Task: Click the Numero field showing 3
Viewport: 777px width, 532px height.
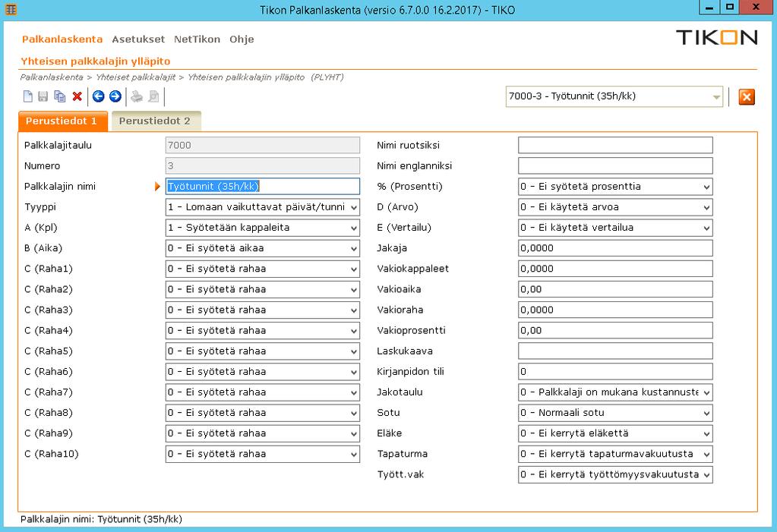Action: click(x=263, y=166)
